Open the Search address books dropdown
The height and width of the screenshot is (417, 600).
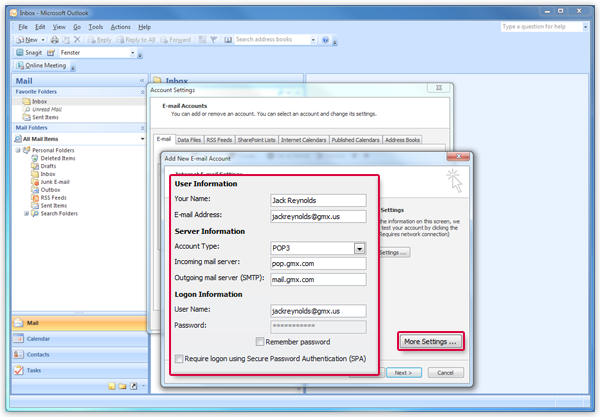pos(313,39)
